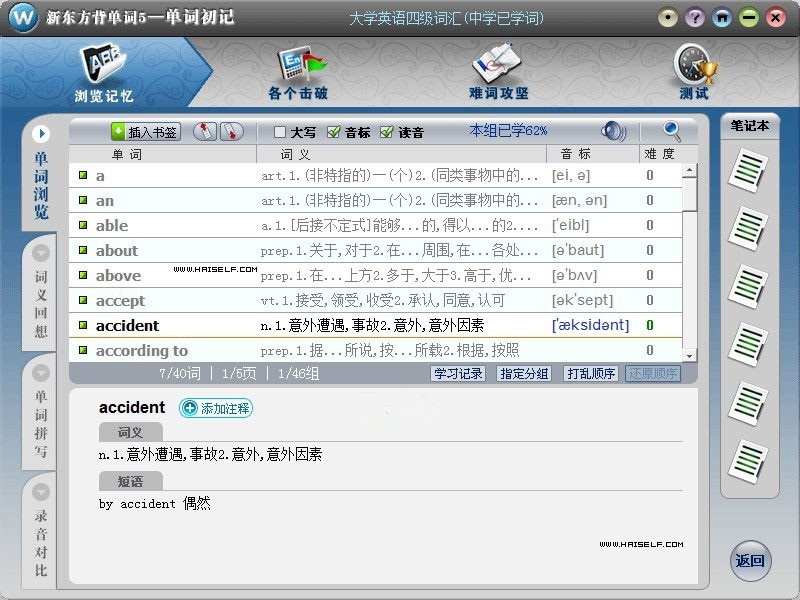Open word search with the magnifier icon
This screenshot has height=600, width=800.
tap(672, 131)
